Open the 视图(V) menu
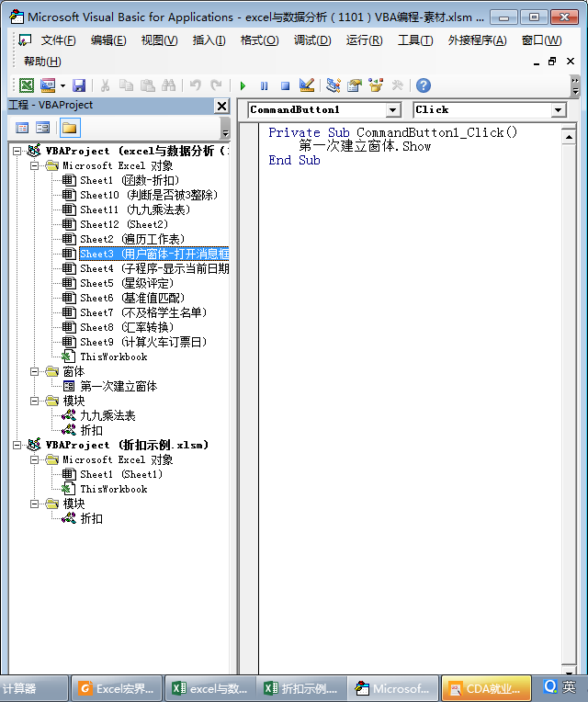The image size is (588, 702). [x=159, y=40]
